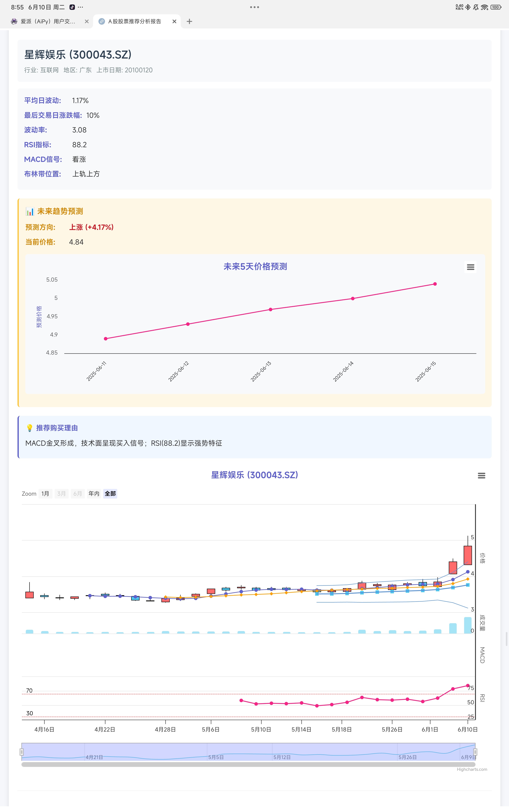Click the lightbulb icon beside 推荐购买理由

coord(30,428)
